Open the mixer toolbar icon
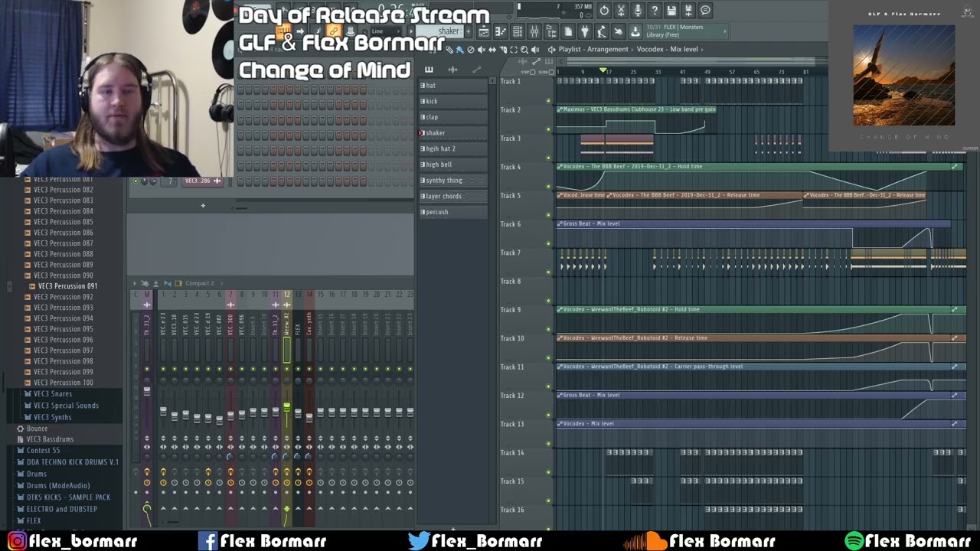 (x=534, y=31)
